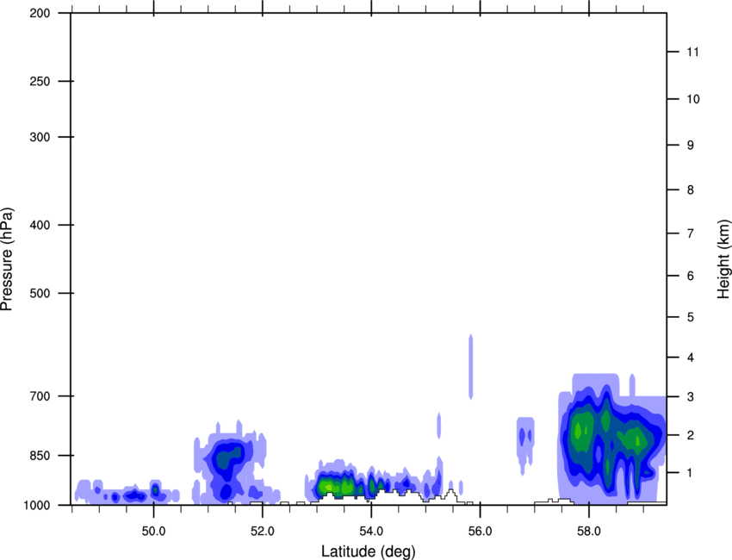
Task: Pick the 3 km height label
Action: (x=691, y=396)
